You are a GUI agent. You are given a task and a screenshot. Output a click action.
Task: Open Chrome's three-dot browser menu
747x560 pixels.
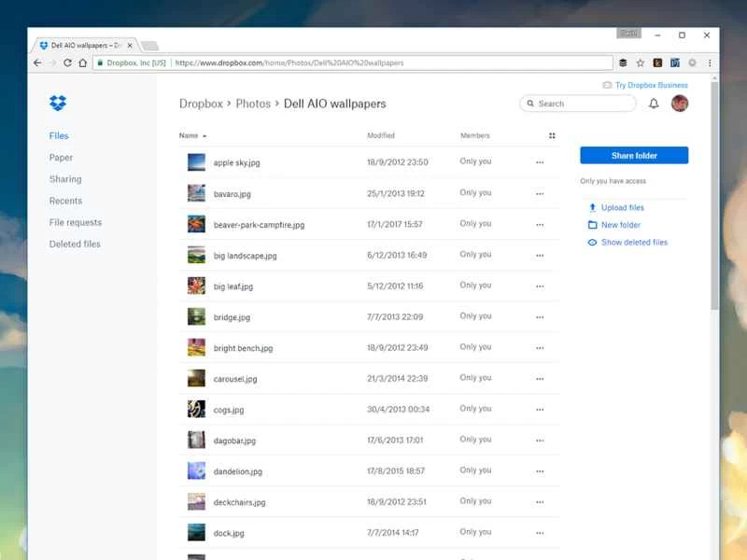coord(711,63)
